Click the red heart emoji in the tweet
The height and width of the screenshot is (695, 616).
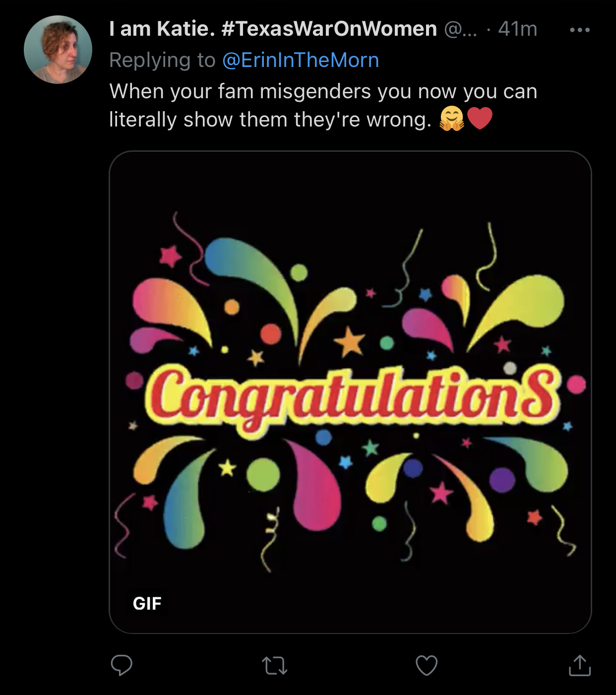pyautogui.click(x=480, y=119)
